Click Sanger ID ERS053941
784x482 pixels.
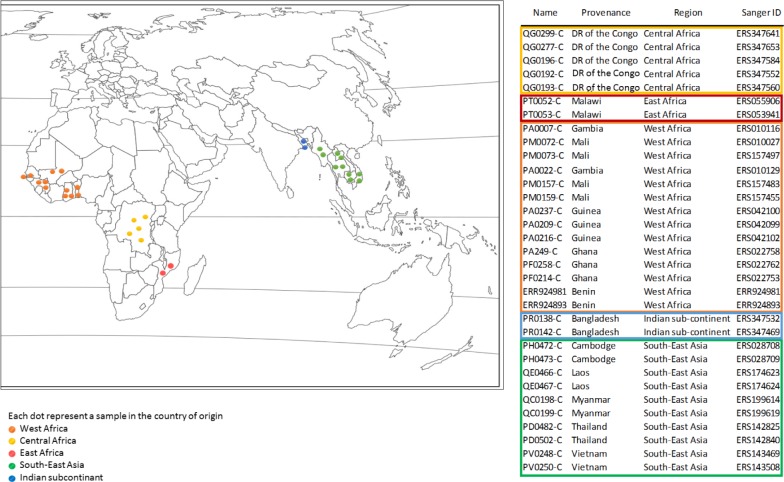point(758,114)
